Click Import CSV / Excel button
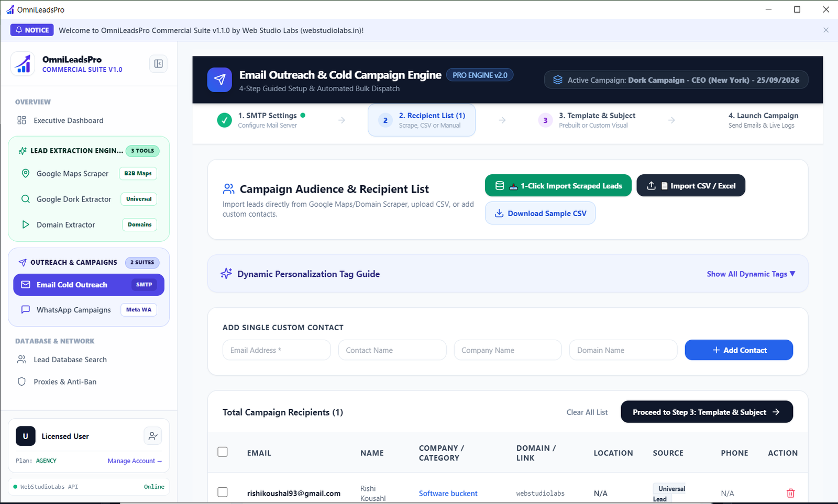 click(691, 186)
